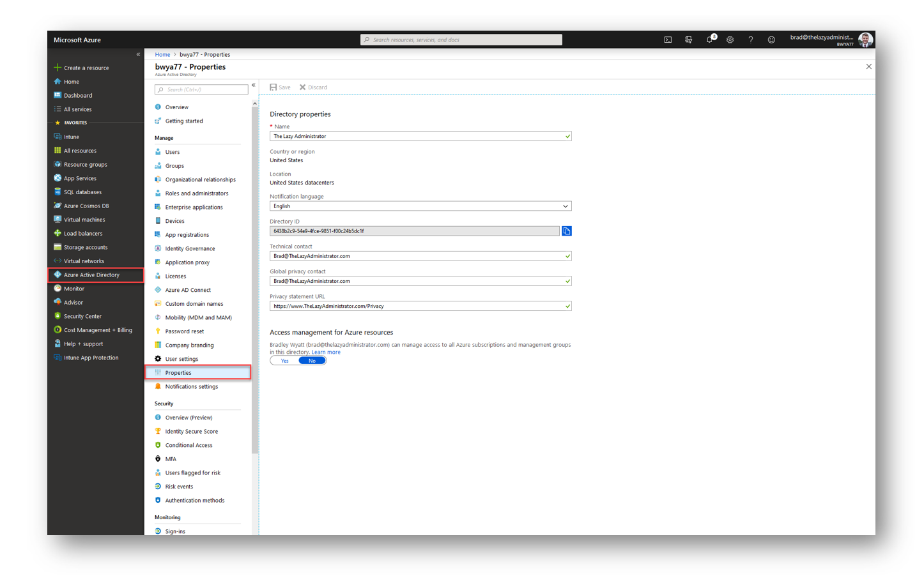Screen dimensions: 924x583
Task: Click the SQL databases icon
Action: click(x=58, y=192)
